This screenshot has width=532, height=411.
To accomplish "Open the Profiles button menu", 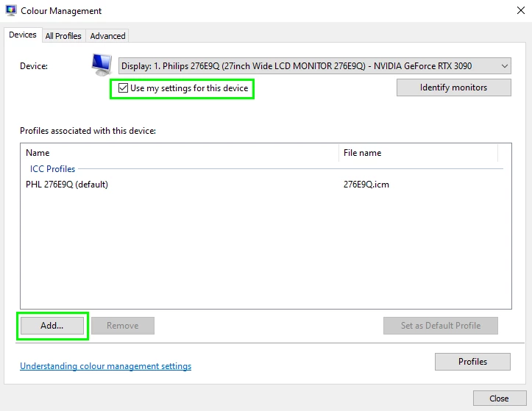I will point(472,362).
